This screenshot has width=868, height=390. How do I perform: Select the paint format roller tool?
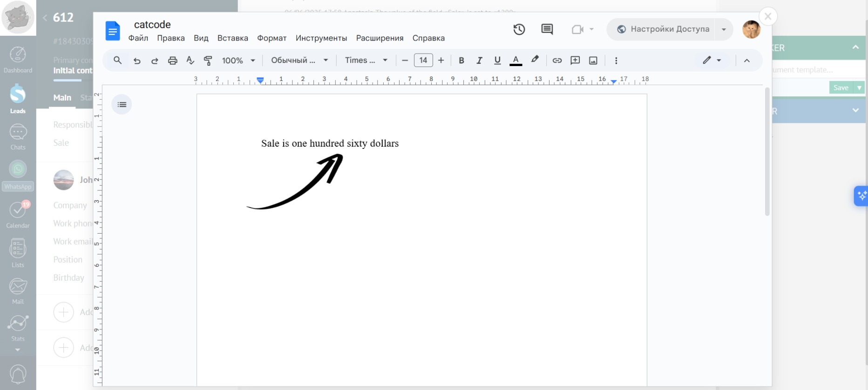tap(208, 61)
